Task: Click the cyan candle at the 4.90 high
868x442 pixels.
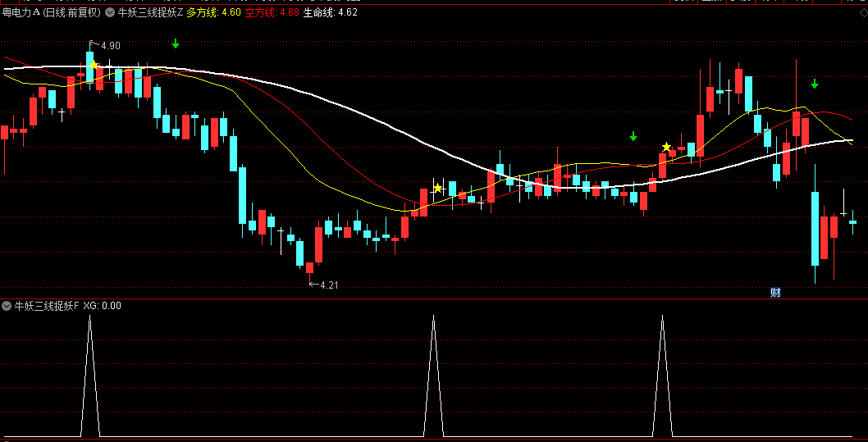Action: [x=89, y=66]
